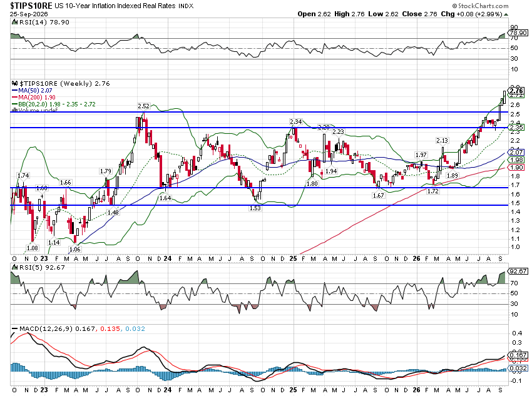Viewport: 532px width, 396px height.
Task: Click the volume bars icon near Volume undef
Action: coord(14,110)
